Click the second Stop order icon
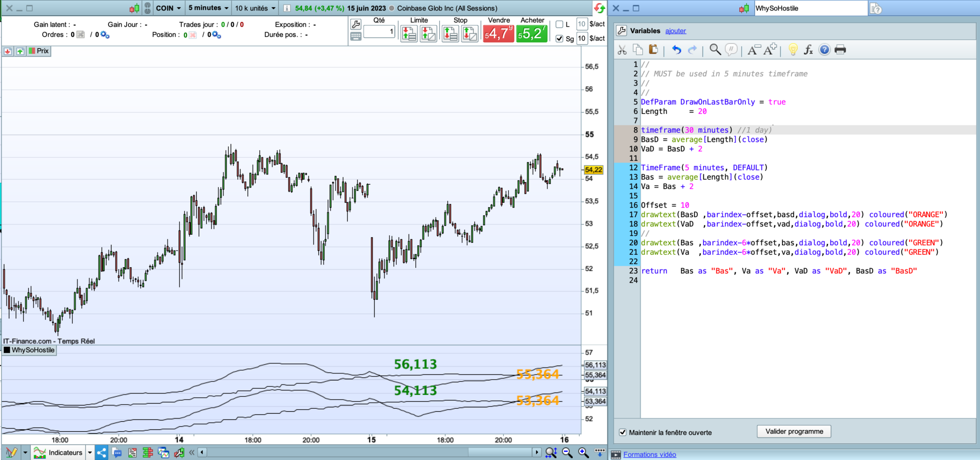Image resolution: width=980 pixels, height=460 pixels. 470,33
